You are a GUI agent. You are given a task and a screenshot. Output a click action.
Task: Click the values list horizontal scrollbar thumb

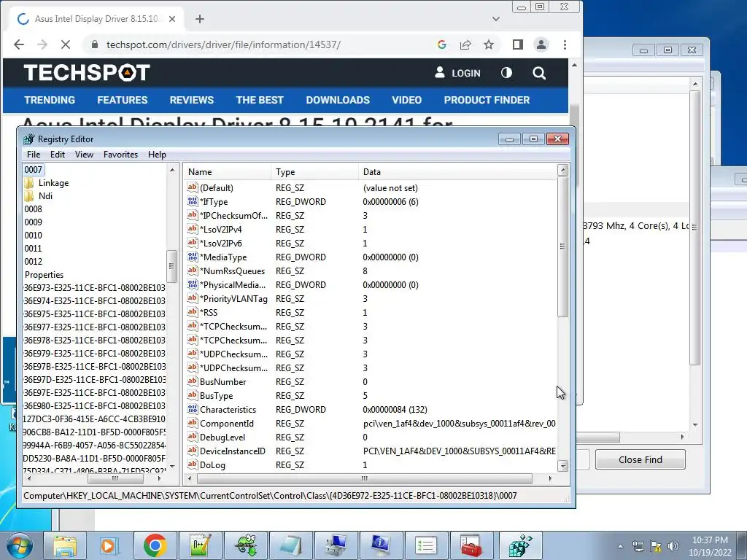pyautogui.click(x=364, y=478)
